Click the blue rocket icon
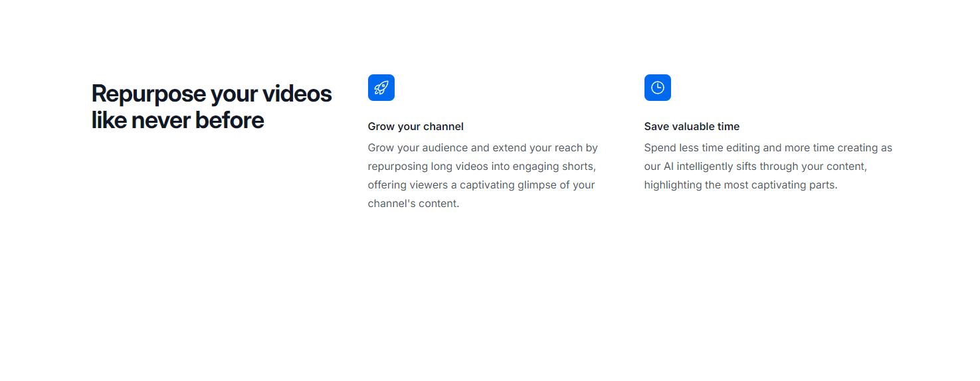Image resolution: width=980 pixels, height=381 pixels. pos(381,88)
